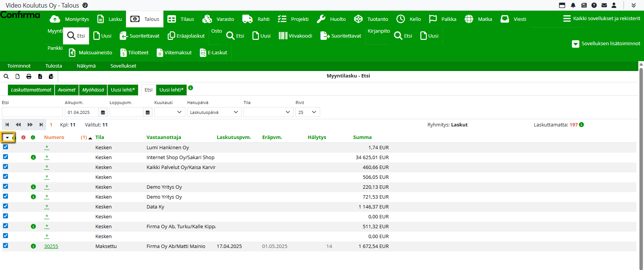Image resolution: width=644 pixels, height=270 pixels.
Task: Switch to the Myöhässä tab
Action: 93,90
